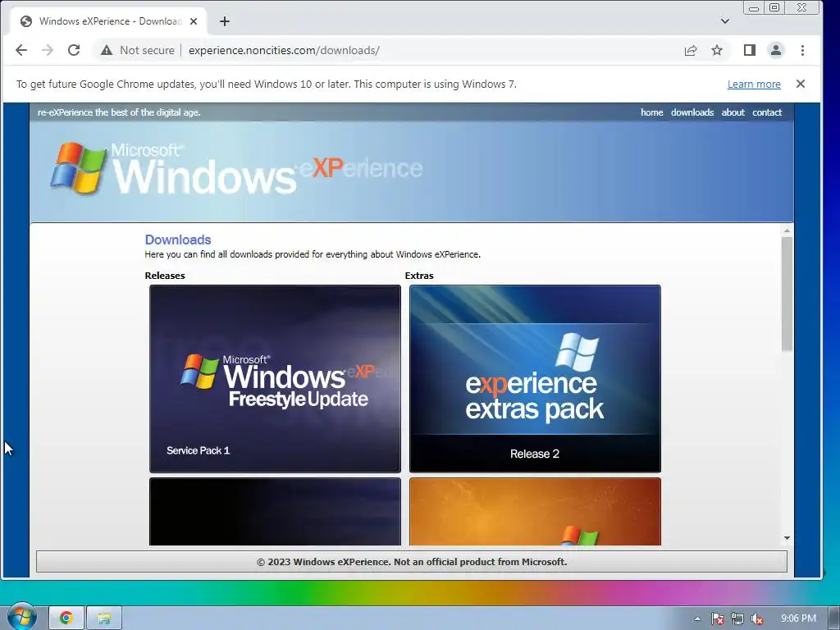This screenshot has height=630, width=840.
Task: Expand the tab search chevron
Action: click(x=725, y=21)
